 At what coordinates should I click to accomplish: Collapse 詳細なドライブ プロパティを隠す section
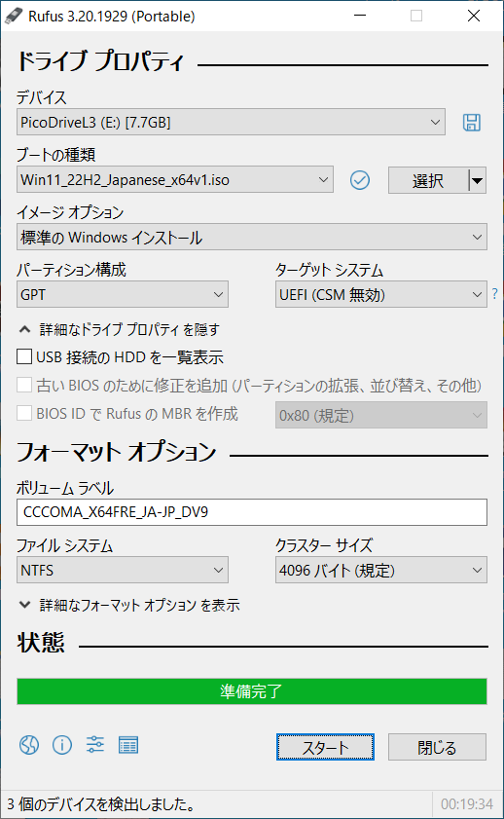[120, 329]
